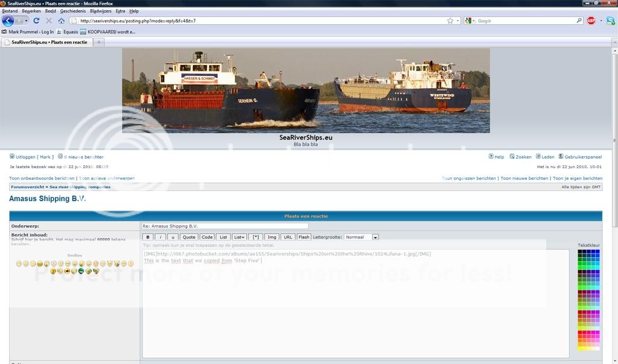Go to the browser home page icon

click(x=61, y=21)
